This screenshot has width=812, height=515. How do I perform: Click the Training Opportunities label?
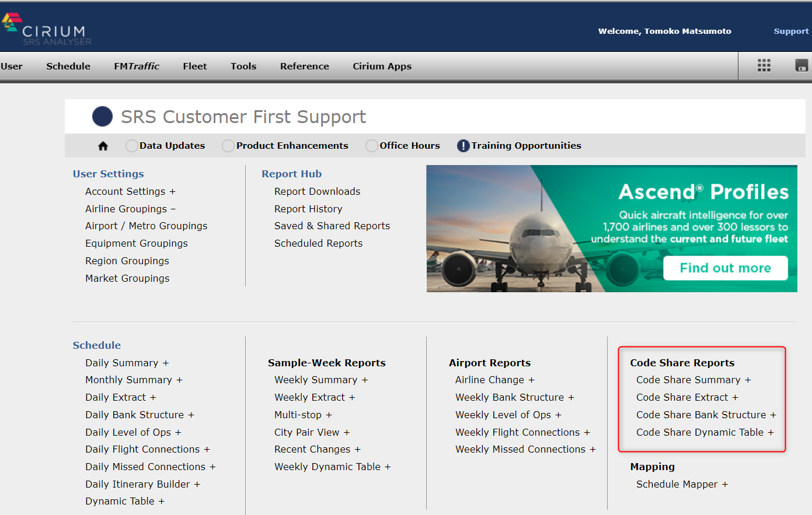tap(527, 146)
